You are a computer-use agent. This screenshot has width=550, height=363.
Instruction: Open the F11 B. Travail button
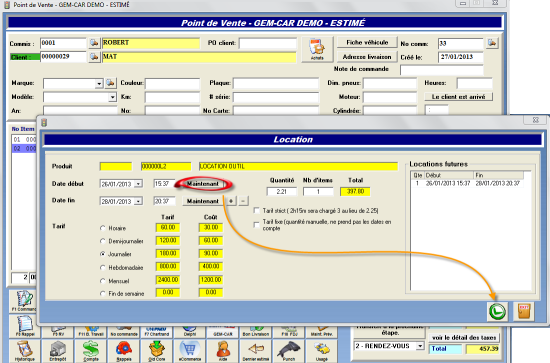[91, 332]
